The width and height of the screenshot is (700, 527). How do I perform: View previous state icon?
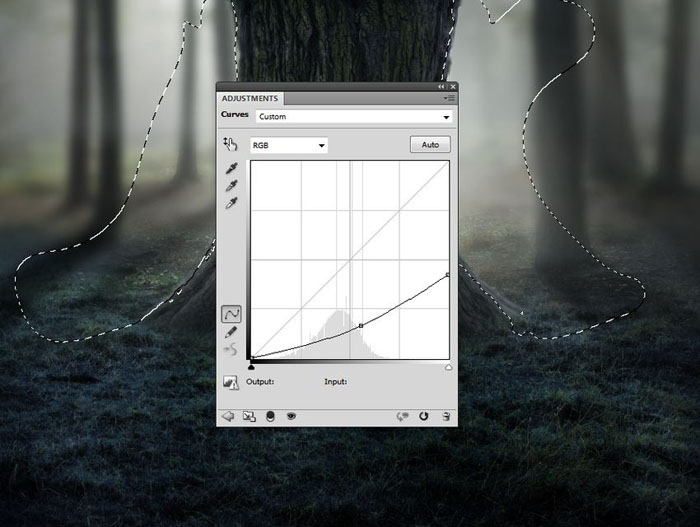click(x=402, y=416)
